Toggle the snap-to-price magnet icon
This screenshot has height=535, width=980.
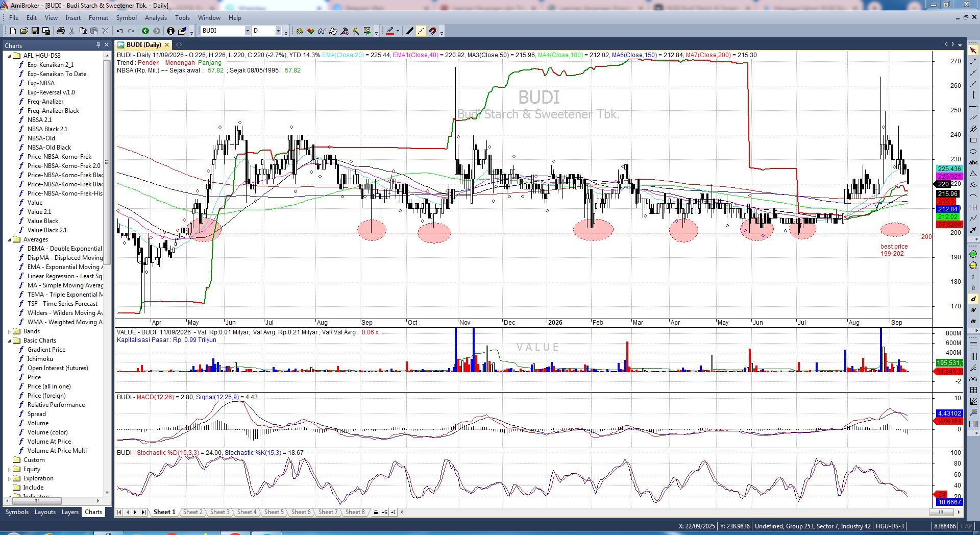[x=433, y=31]
